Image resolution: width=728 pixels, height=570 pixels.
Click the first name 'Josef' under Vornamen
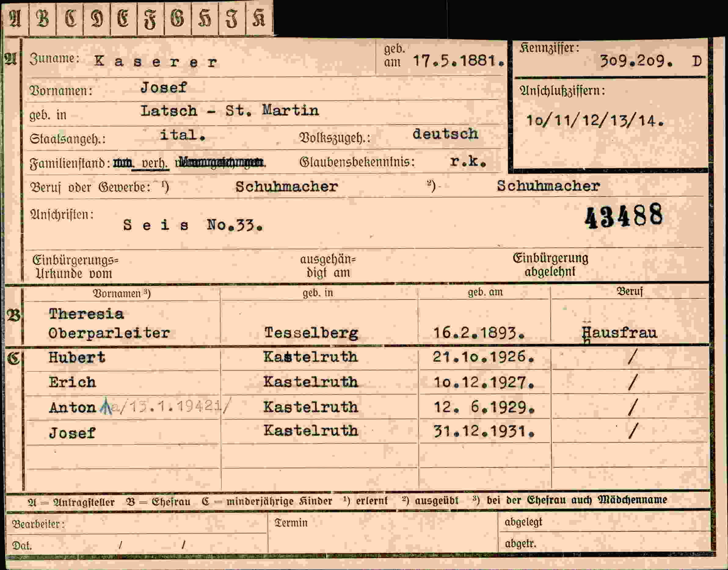(x=163, y=88)
